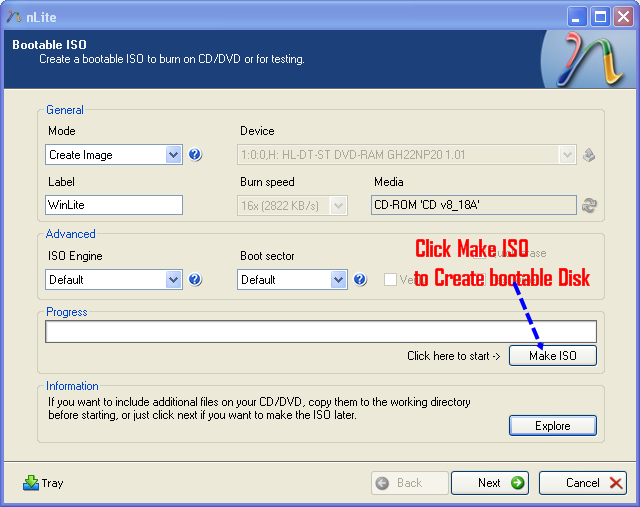Open the Boot sector Default dropdown
Viewport: 640px width, 507px height.
pyautogui.click(x=292, y=280)
